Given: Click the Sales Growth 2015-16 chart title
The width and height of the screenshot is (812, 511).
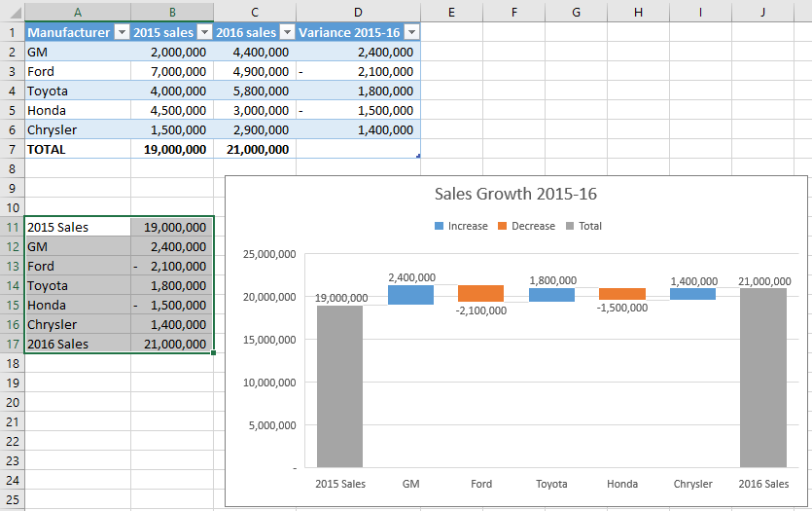Looking at the screenshot, I should pos(515,194).
